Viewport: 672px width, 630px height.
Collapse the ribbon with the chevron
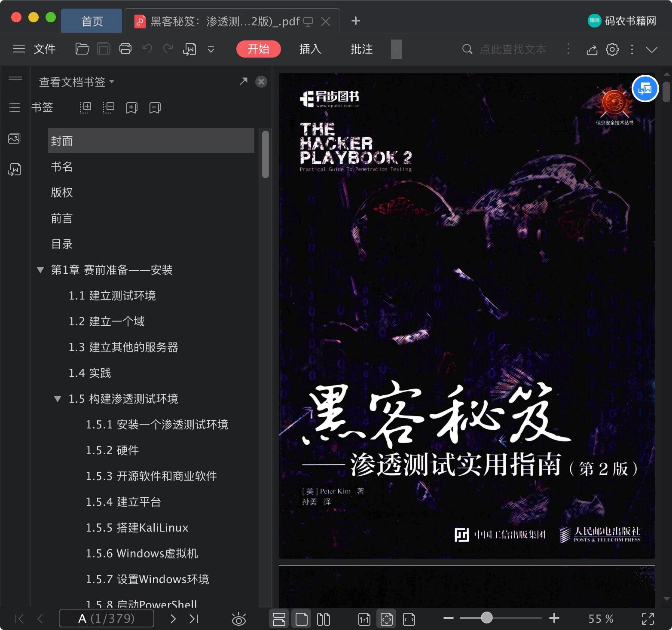pos(652,50)
